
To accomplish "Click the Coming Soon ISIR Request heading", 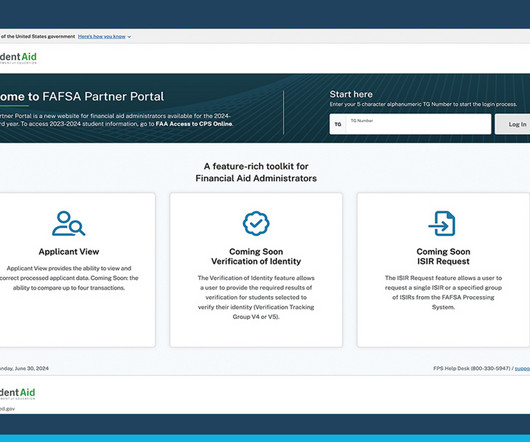I will point(443,256).
